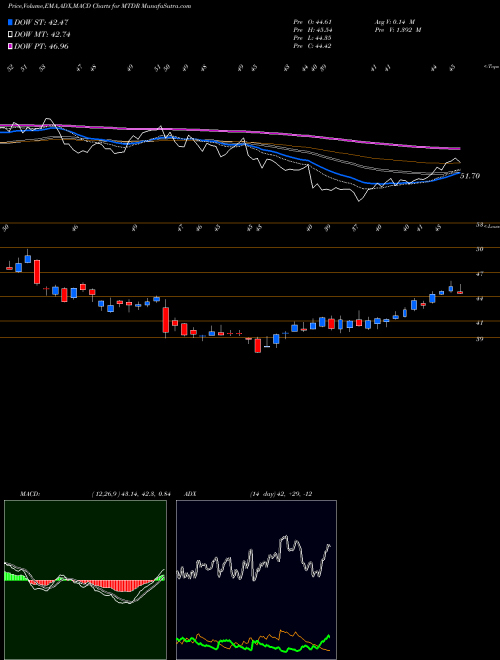Click the 39 price level axis label
The image size is (500, 660).
pyautogui.click(x=479, y=338)
